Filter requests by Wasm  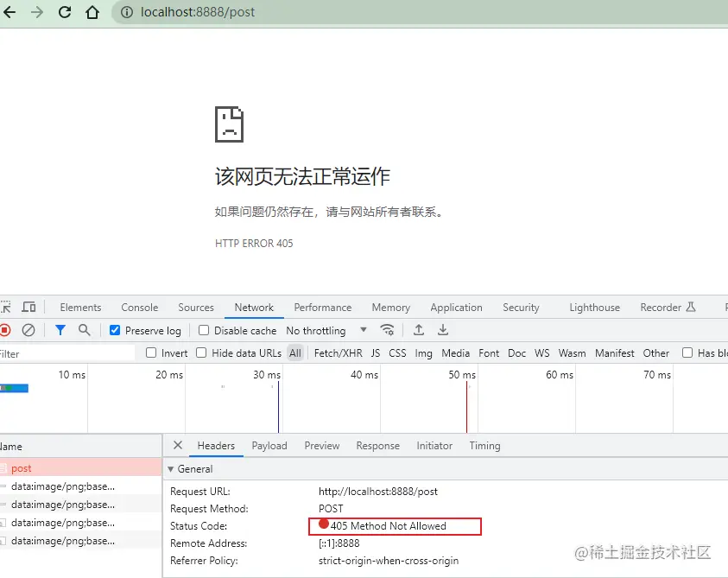coord(572,353)
